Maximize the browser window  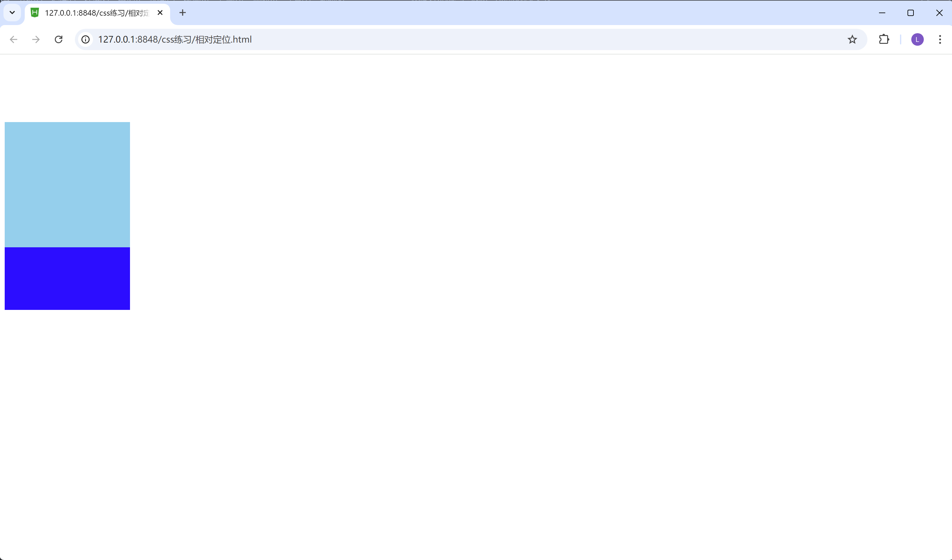coord(910,13)
